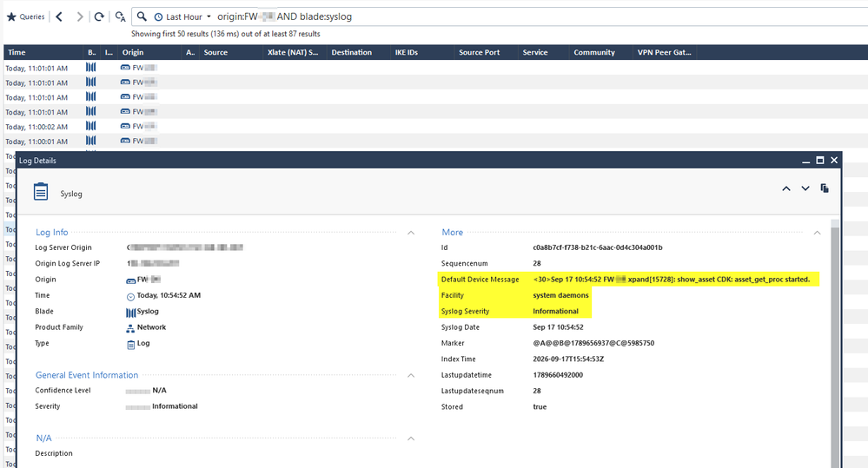The height and width of the screenshot is (468, 868).
Task: Close the Log Details window
Action: pyautogui.click(x=833, y=161)
